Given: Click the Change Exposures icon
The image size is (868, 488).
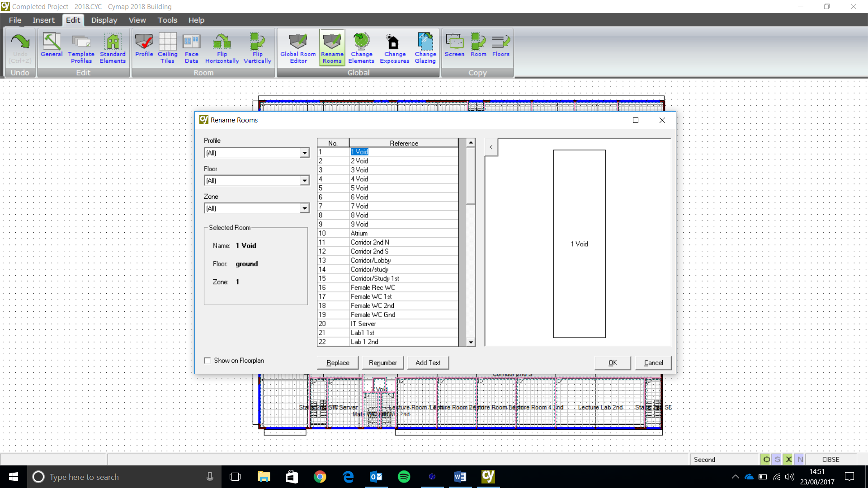Looking at the screenshot, I should coord(394,48).
